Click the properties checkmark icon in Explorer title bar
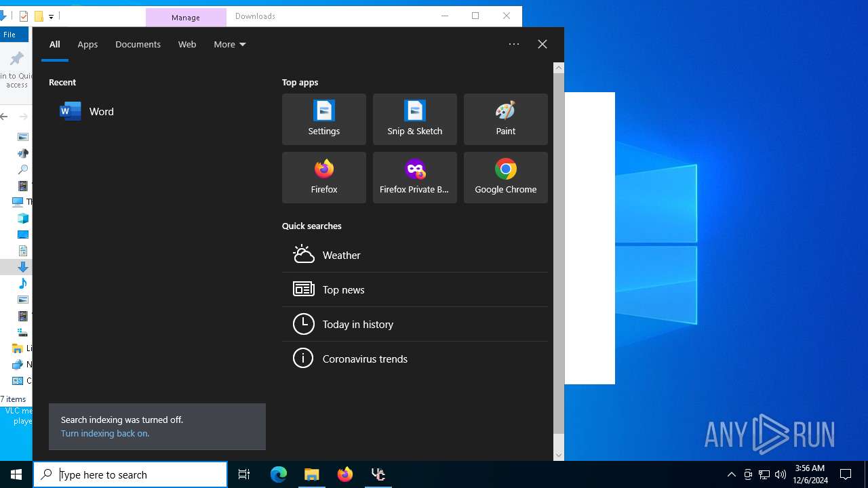This screenshot has height=488, width=868. 23,16
